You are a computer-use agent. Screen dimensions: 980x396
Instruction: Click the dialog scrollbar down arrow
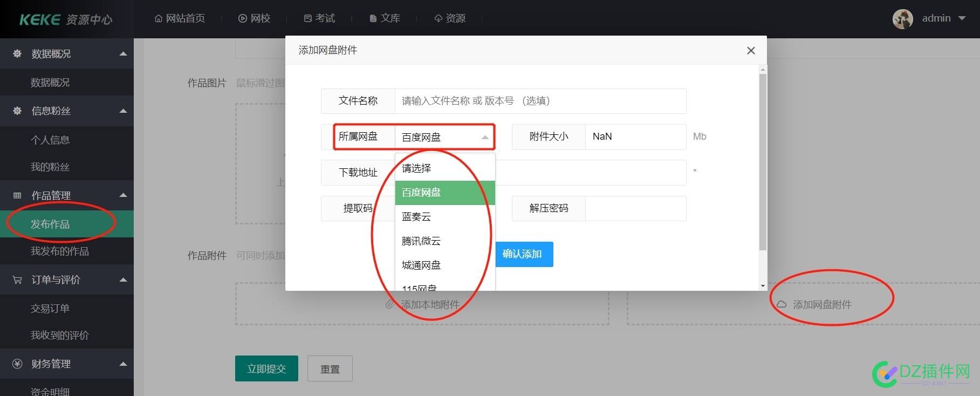[x=763, y=286]
